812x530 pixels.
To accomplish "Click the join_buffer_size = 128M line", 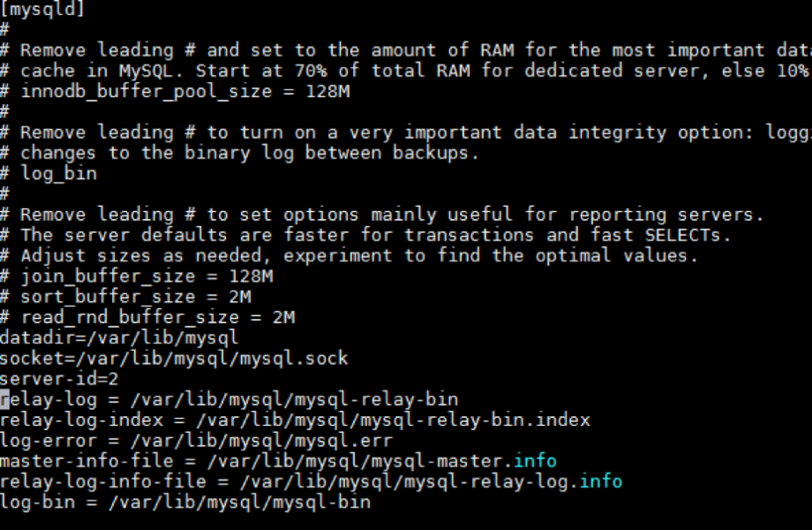I will point(147,276).
